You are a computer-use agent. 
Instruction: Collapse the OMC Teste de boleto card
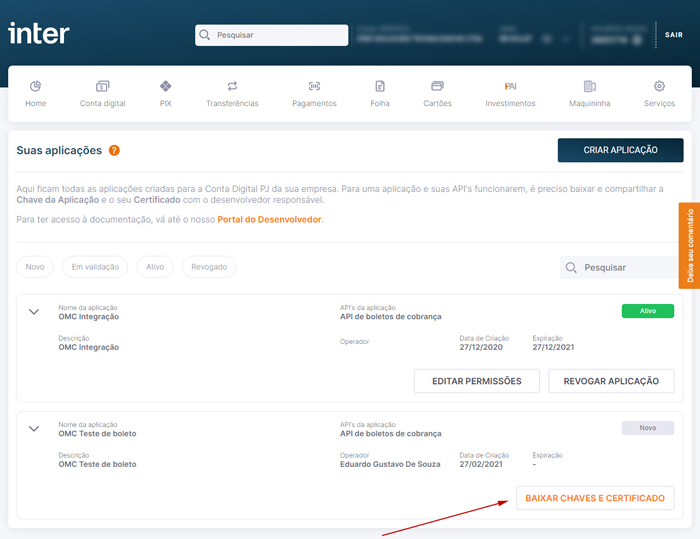(x=34, y=429)
